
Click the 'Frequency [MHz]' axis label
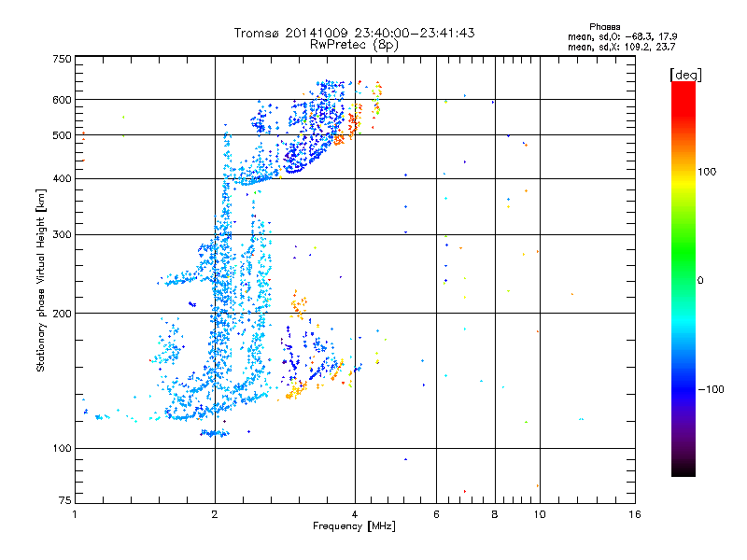[354, 526]
